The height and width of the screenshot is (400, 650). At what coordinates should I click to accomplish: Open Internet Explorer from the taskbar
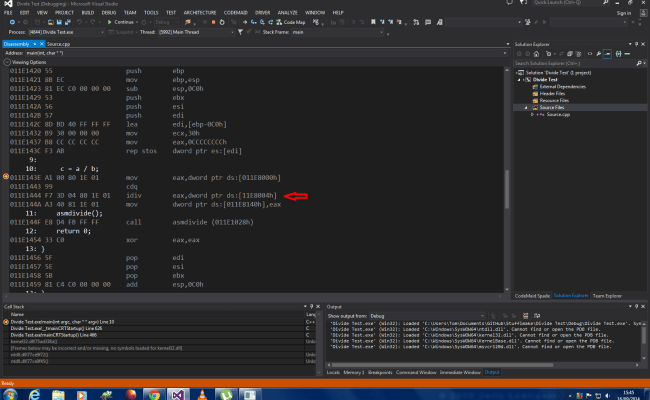[x=34, y=394]
